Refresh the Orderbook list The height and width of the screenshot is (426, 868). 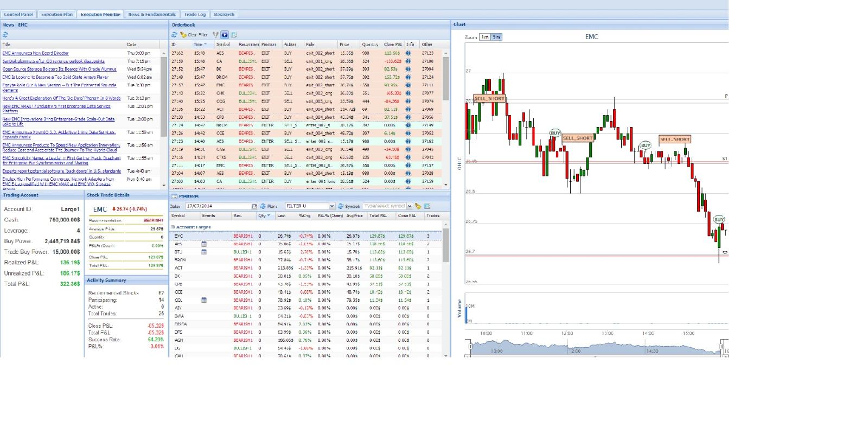coord(175,34)
